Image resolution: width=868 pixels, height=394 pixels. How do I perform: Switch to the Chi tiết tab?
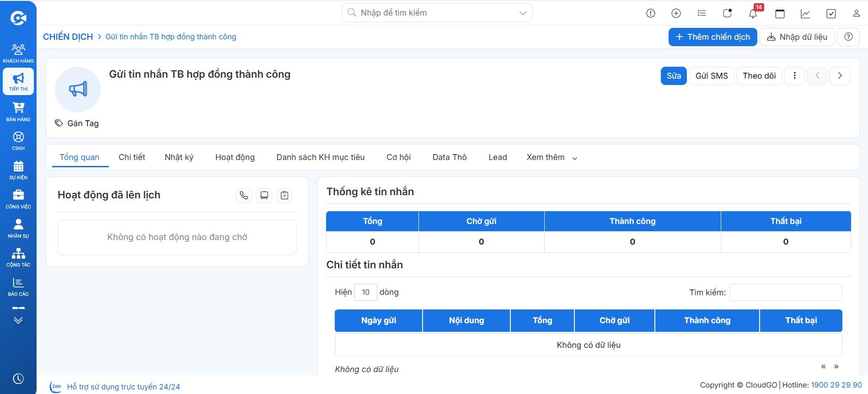(x=132, y=157)
